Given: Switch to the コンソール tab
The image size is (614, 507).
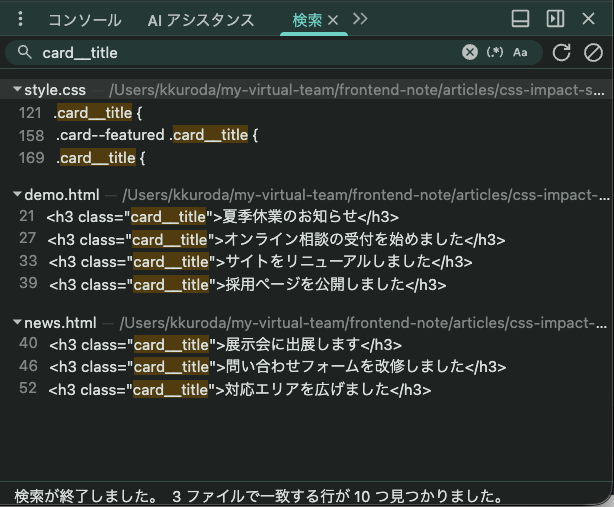Looking at the screenshot, I should pos(85,20).
